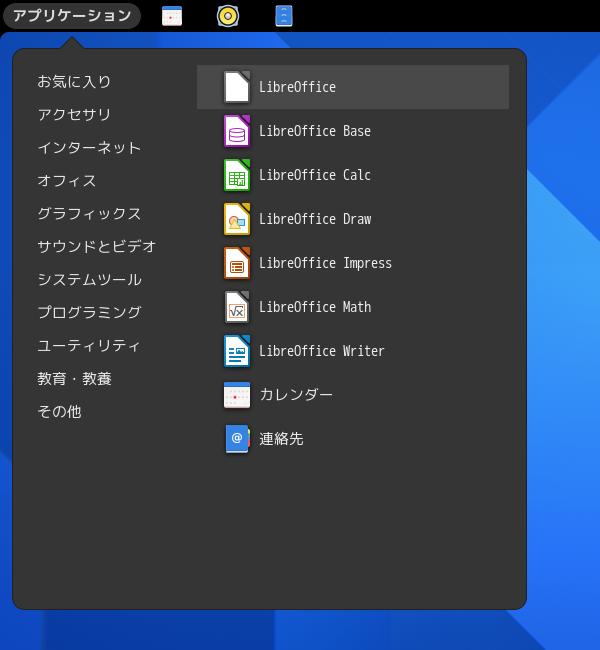This screenshot has height=650, width=600.
Task: Click the calendar icon in top panel
Action: pos(172,16)
